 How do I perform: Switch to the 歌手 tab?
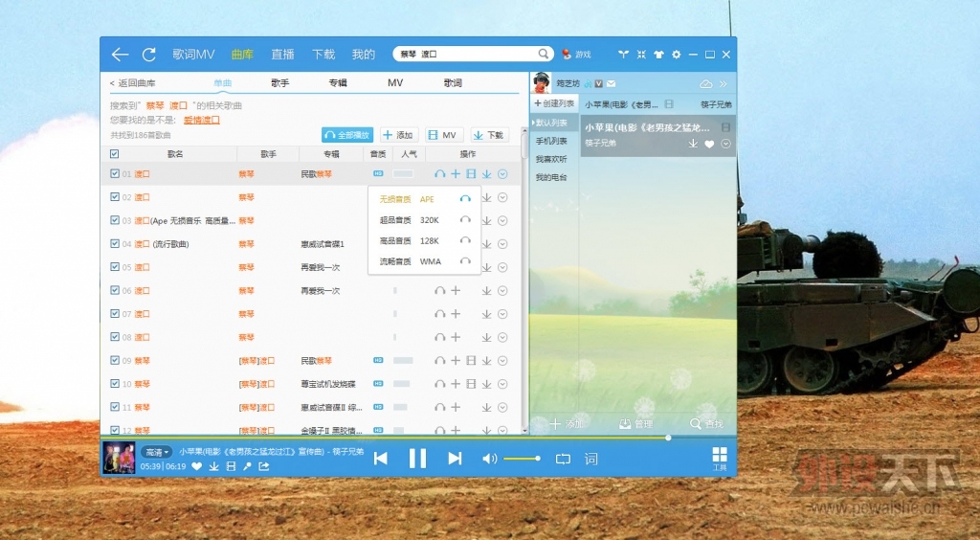[x=279, y=83]
